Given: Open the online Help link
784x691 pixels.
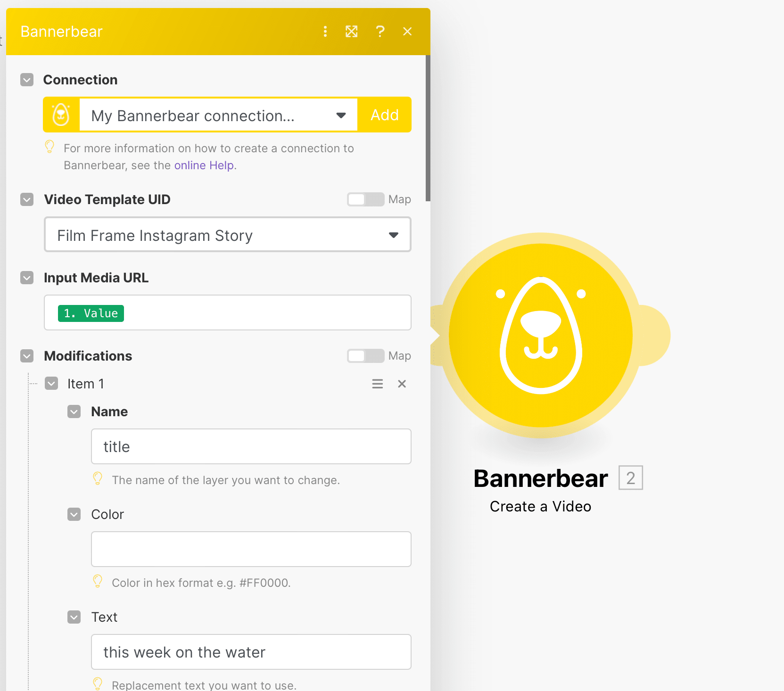Looking at the screenshot, I should tap(204, 165).
